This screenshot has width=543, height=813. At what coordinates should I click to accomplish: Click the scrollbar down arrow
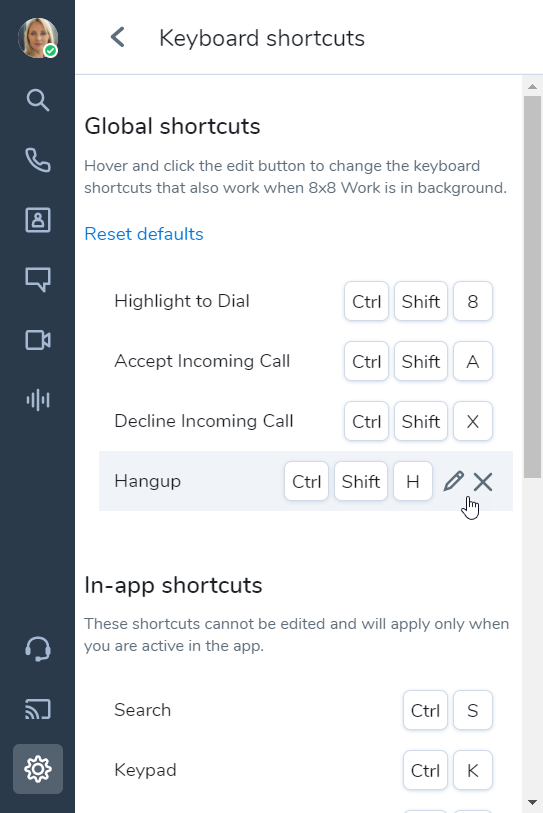tap(532, 803)
